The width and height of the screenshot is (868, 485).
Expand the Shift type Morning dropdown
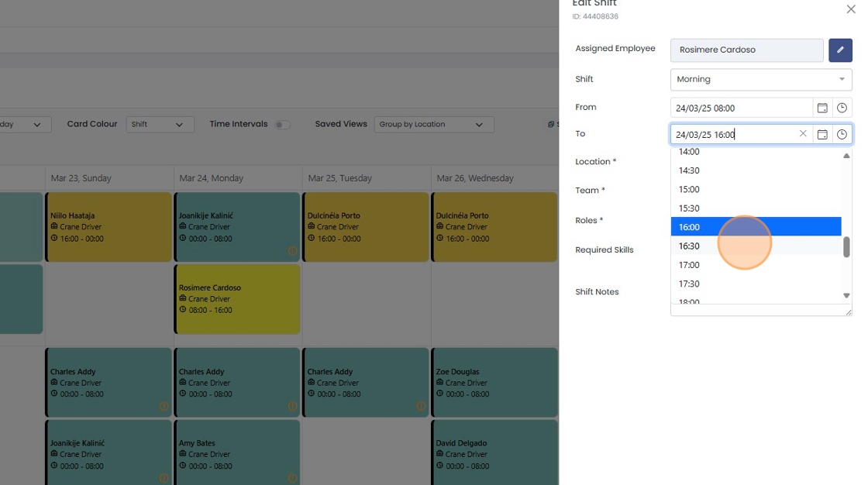(x=760, y=79)
